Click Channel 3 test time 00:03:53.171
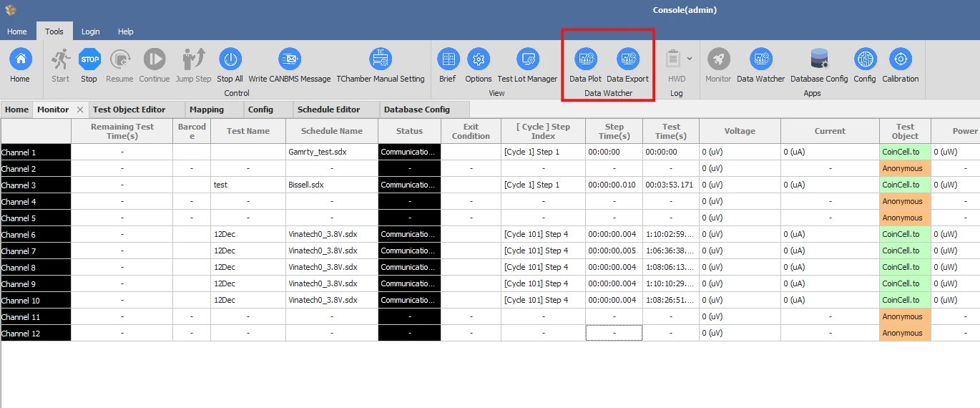 point(670,185)
